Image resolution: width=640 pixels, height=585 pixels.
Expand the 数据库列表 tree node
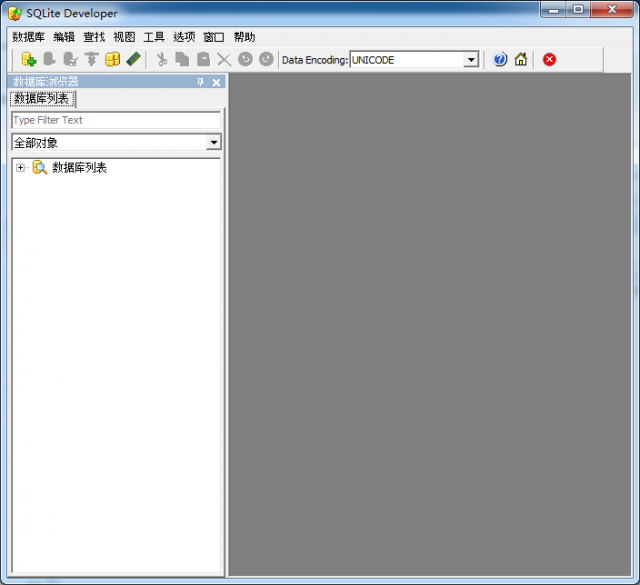pos(20,168)
